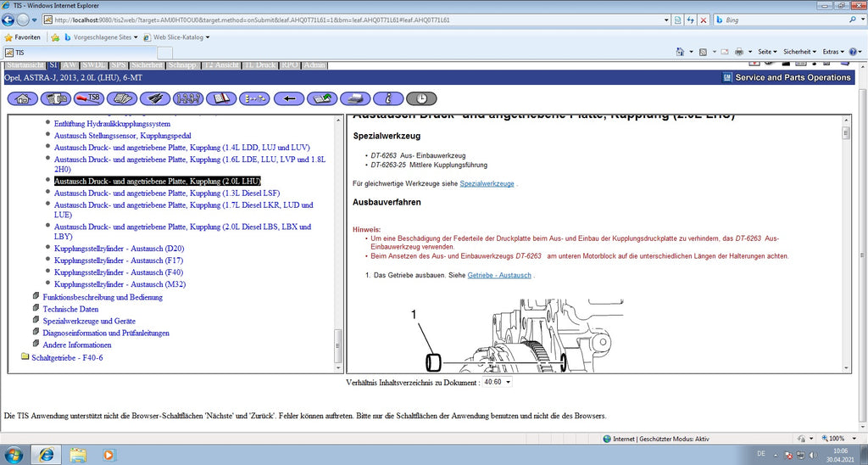Open the Web Slice-Katalog dropdown
This screenshot has width=868, height=465.
[x=176, y=37]
